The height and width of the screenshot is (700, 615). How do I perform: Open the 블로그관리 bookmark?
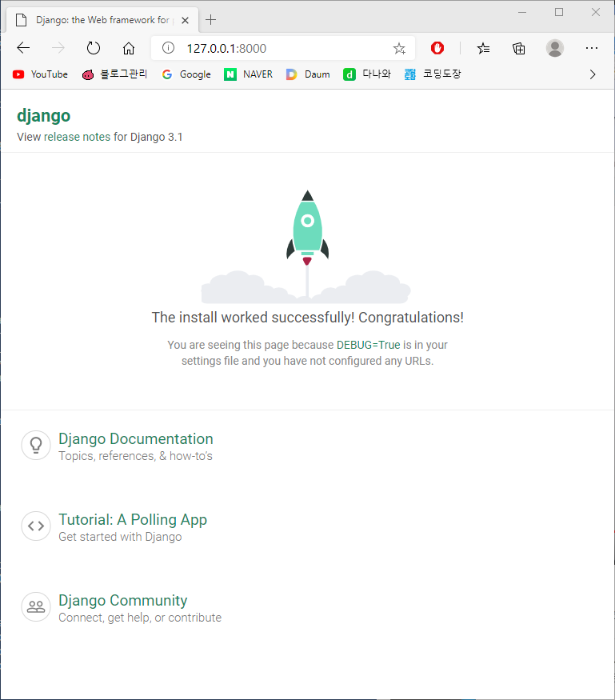point(114,74)
